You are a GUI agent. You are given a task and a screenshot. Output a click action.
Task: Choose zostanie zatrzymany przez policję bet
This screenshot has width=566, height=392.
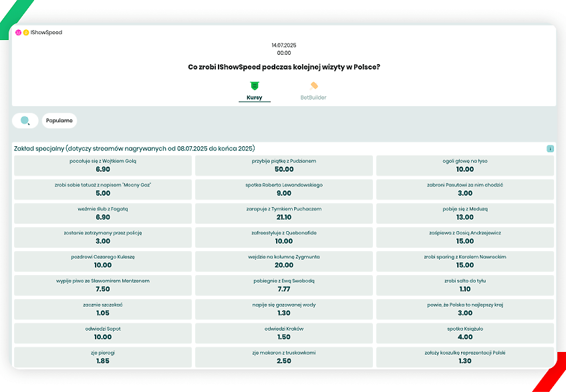point(103,237)
